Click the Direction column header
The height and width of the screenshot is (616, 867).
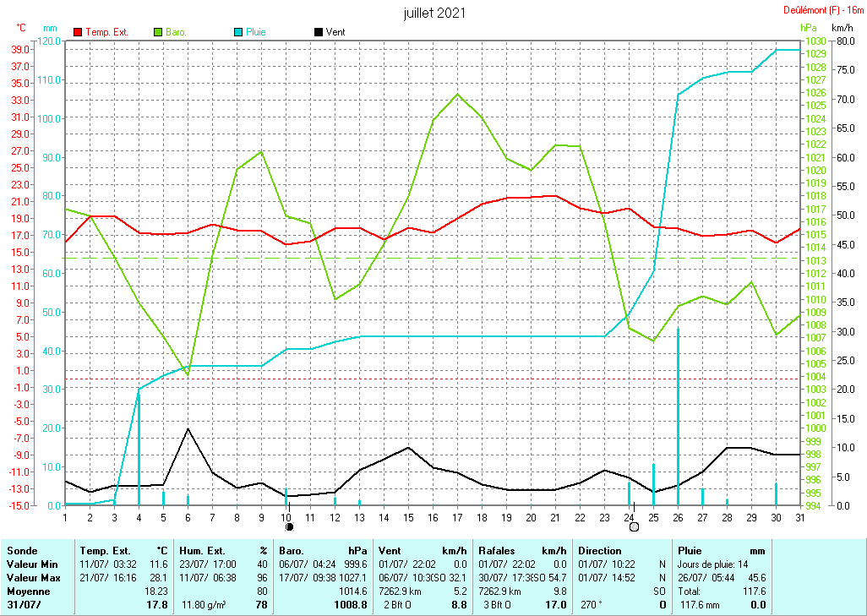[600, 550]
